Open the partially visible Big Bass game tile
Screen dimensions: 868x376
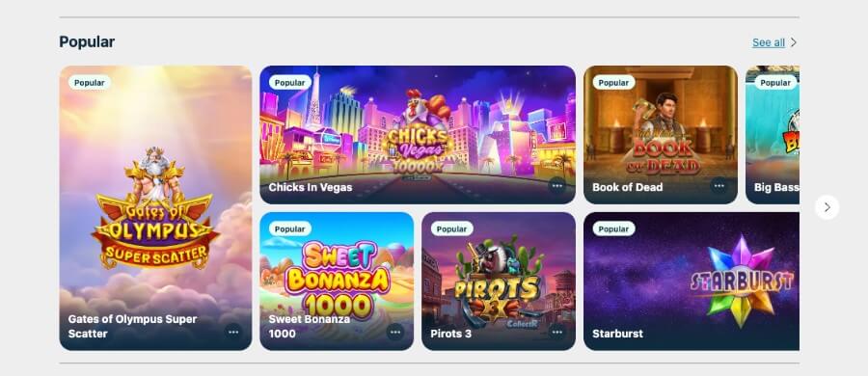(773, 135)
